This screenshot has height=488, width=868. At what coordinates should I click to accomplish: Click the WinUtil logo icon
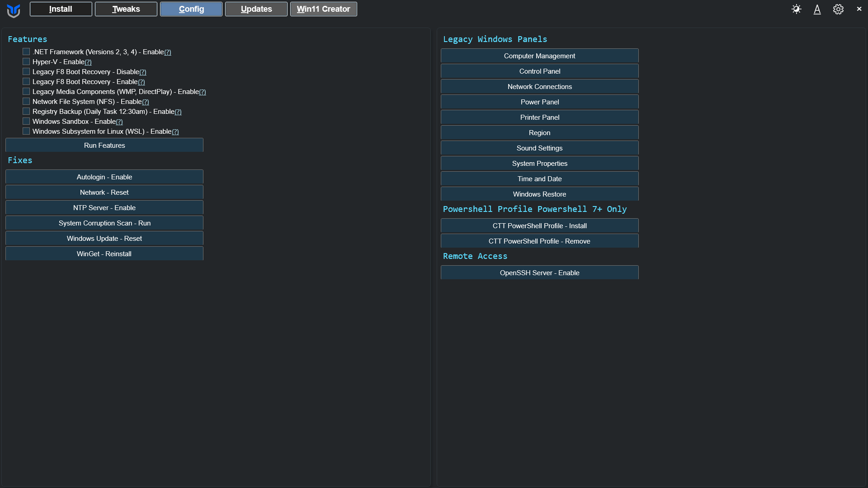tap(14, 10)
